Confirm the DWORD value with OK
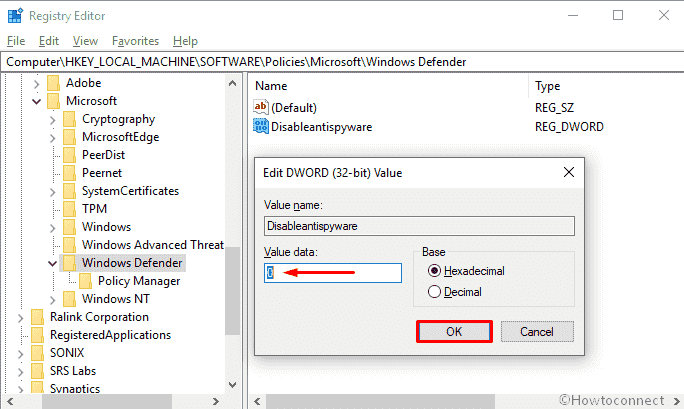684x409 pixels. point(454,332)
